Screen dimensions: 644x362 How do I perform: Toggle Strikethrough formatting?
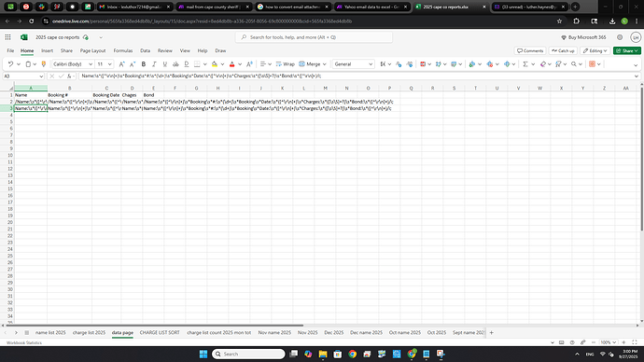[x=175, y=64]
